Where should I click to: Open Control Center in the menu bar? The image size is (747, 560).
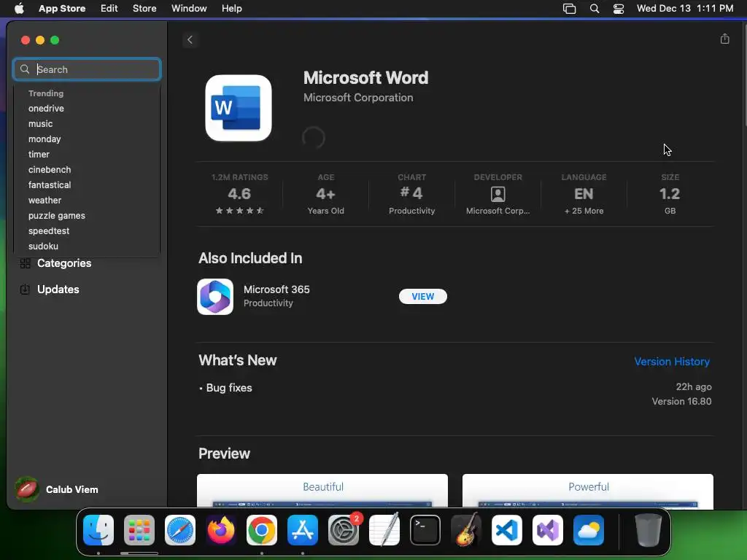tap(619, 9)
